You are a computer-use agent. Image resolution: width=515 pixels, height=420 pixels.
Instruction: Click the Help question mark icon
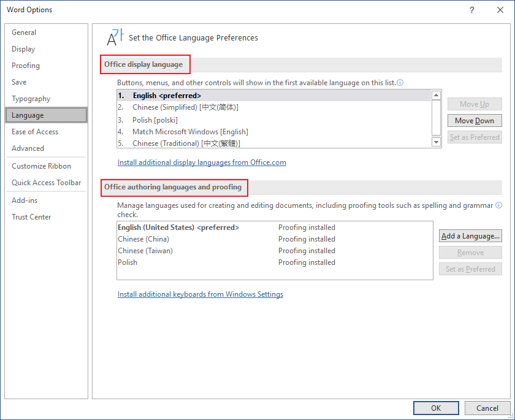pos(471,10)
